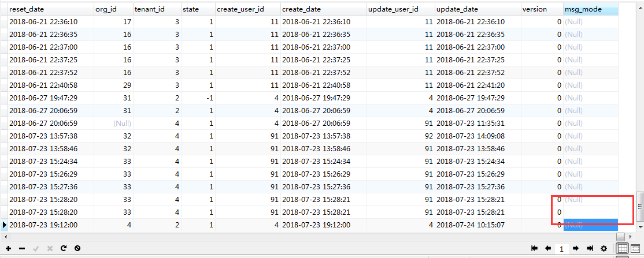Click the add record plus icon
This screenshot has width=644, height=258.
(9, 248)
